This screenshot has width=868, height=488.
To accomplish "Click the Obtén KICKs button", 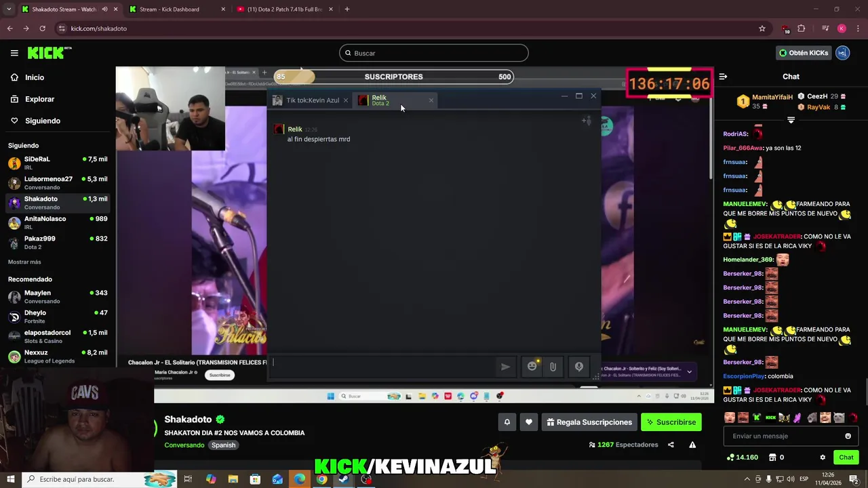I will tap(804, 53).
